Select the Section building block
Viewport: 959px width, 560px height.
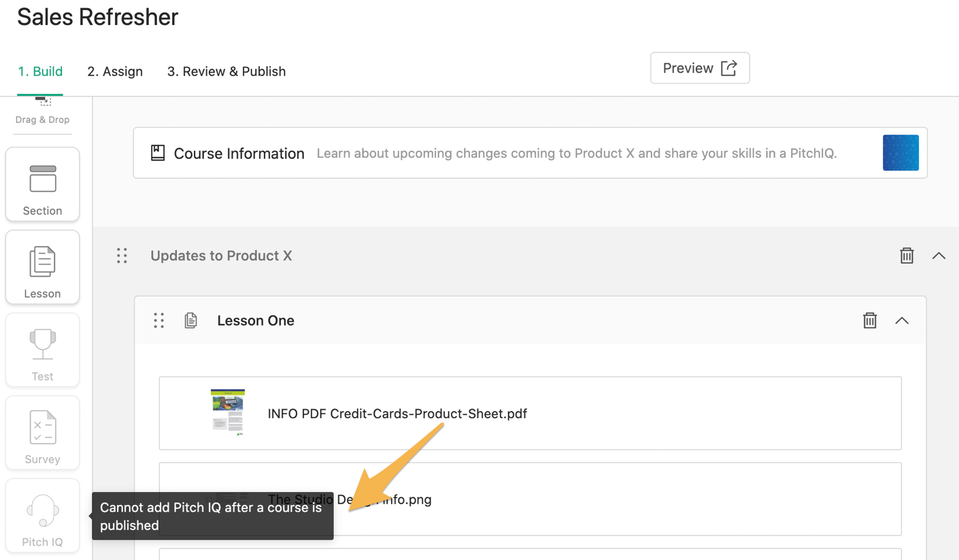point(42,184)
